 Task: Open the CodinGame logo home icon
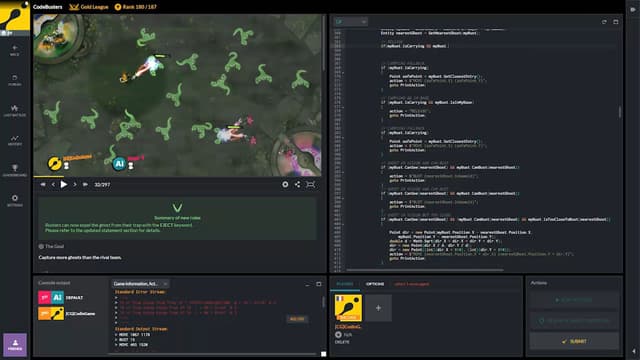click(x=15, y=15)
